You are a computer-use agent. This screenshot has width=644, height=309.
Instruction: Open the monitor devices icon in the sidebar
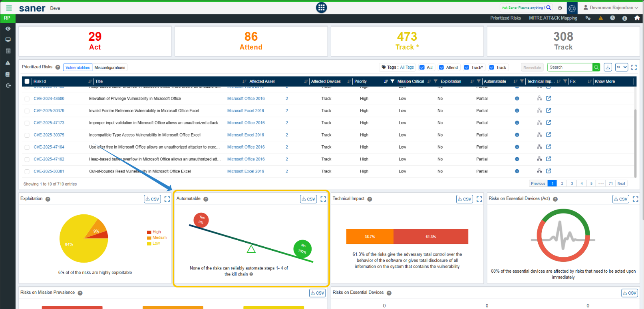(x=8, y=40)
